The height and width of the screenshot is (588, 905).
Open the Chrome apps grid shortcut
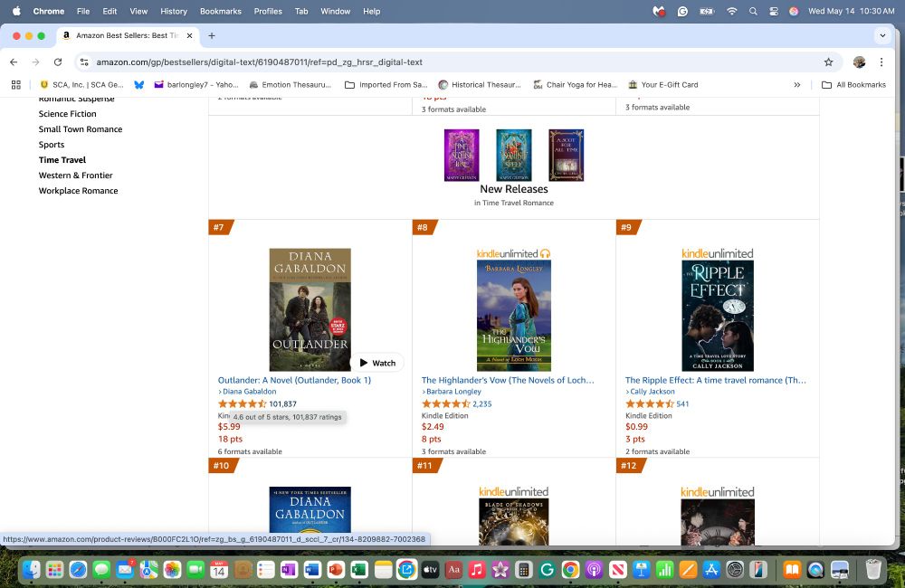tap(16, 85)
